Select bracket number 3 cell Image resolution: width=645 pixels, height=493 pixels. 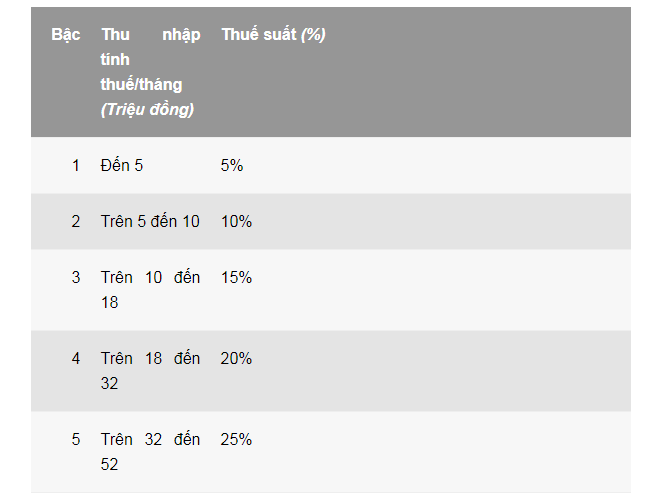coord(75,278)
